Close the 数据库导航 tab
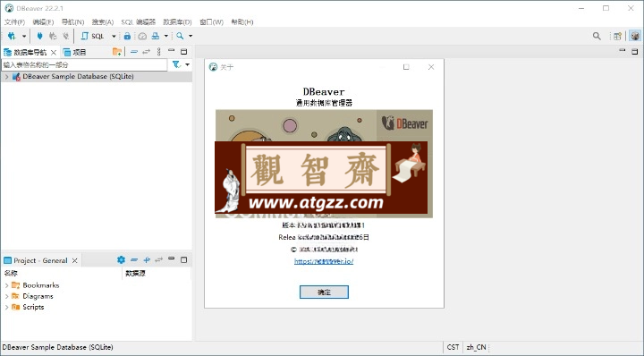The width and height of the screenshot is (644, 356). point(54,53)
